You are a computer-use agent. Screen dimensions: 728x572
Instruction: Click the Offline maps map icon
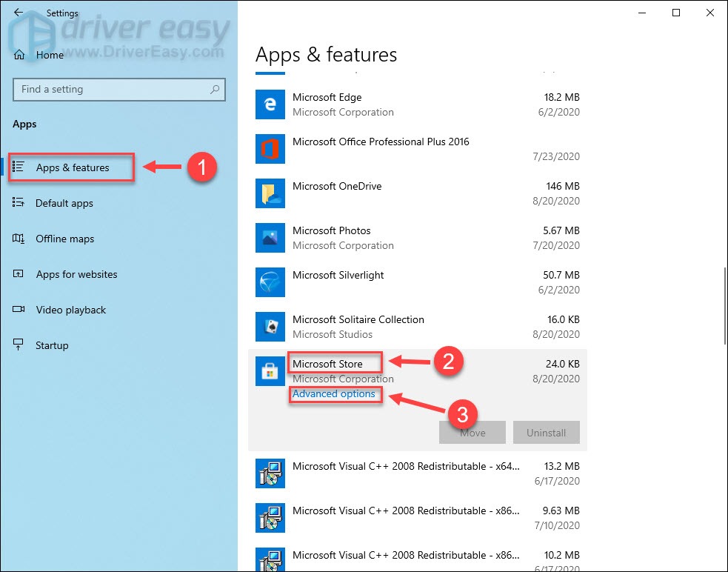(x=18, y=239)
